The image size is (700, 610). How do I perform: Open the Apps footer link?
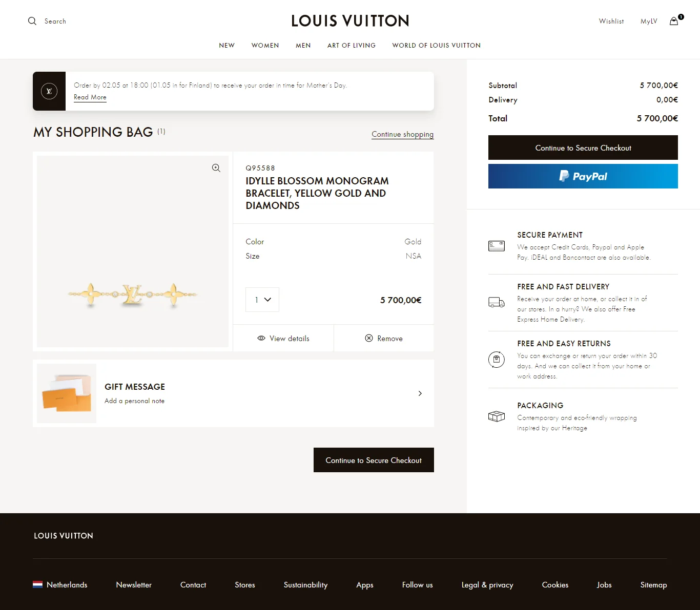(x=365, y=585)
